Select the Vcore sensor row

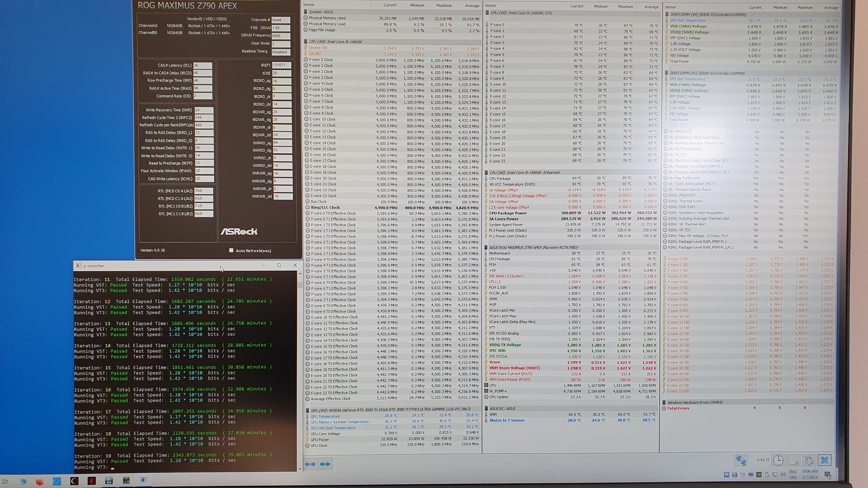[570, 362]
